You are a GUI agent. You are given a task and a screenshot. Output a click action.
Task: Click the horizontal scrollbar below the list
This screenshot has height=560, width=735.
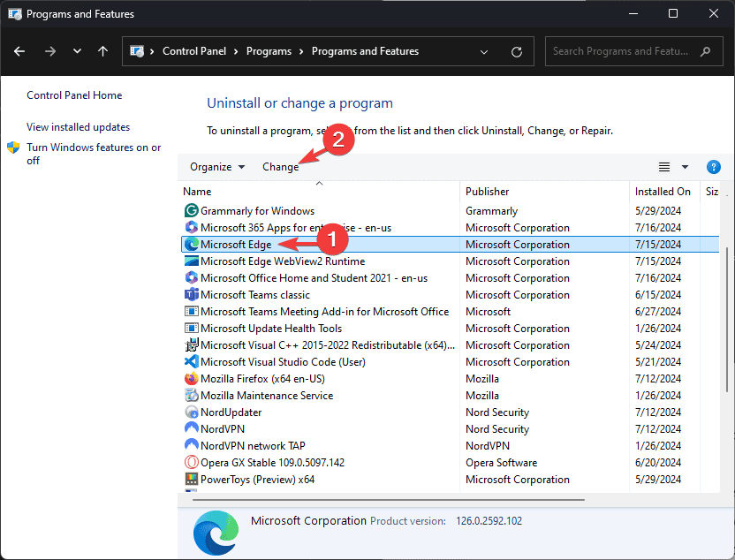388,500
